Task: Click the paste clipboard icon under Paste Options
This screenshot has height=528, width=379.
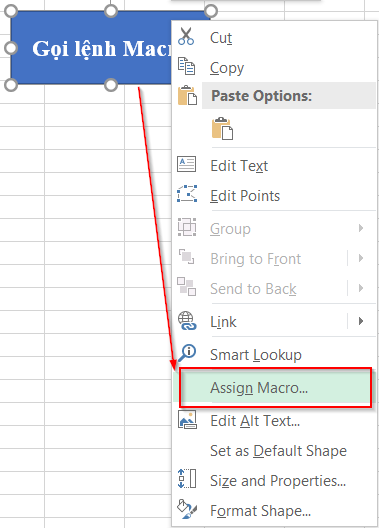Action: click(222, 128)
